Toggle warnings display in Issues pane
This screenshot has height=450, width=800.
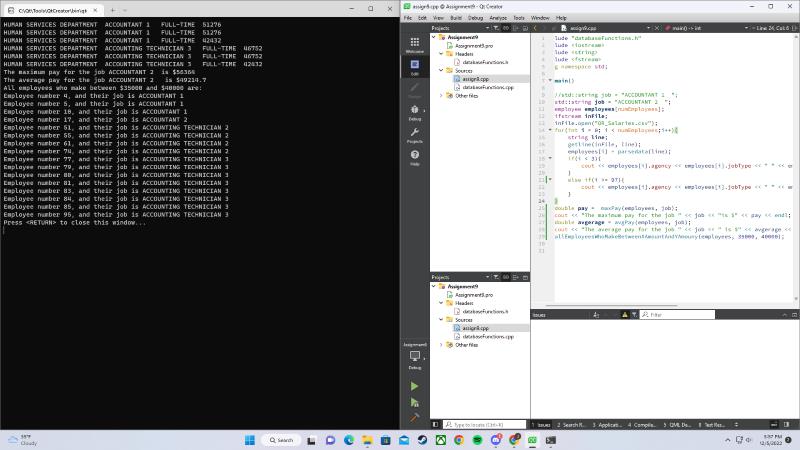point(624,315)
